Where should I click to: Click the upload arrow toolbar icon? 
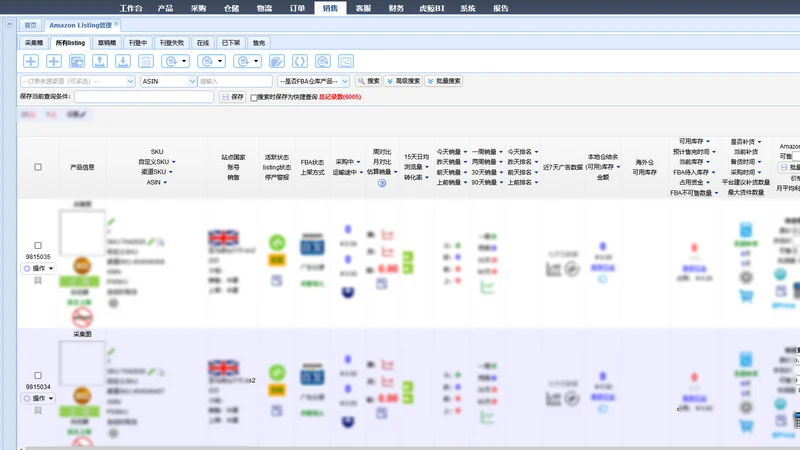tap(99, 61)
